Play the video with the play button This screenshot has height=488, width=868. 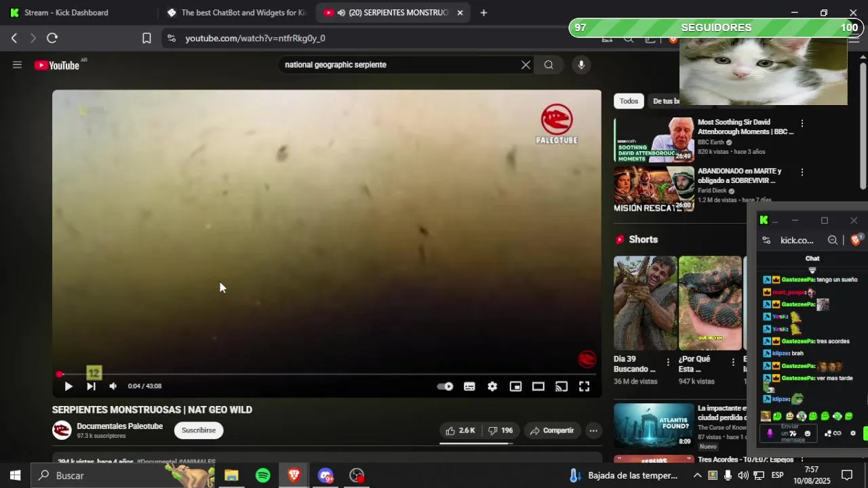point(68,386)
